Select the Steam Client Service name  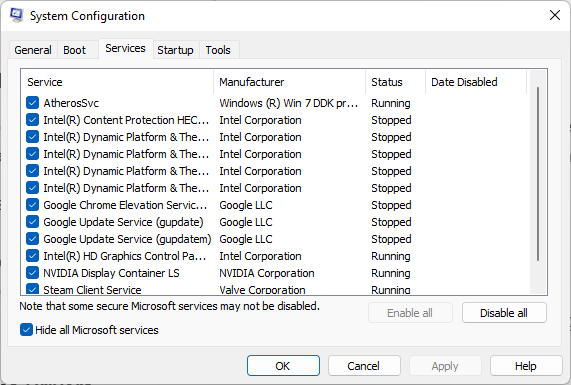pyautogui.click(x=92, y=290)
